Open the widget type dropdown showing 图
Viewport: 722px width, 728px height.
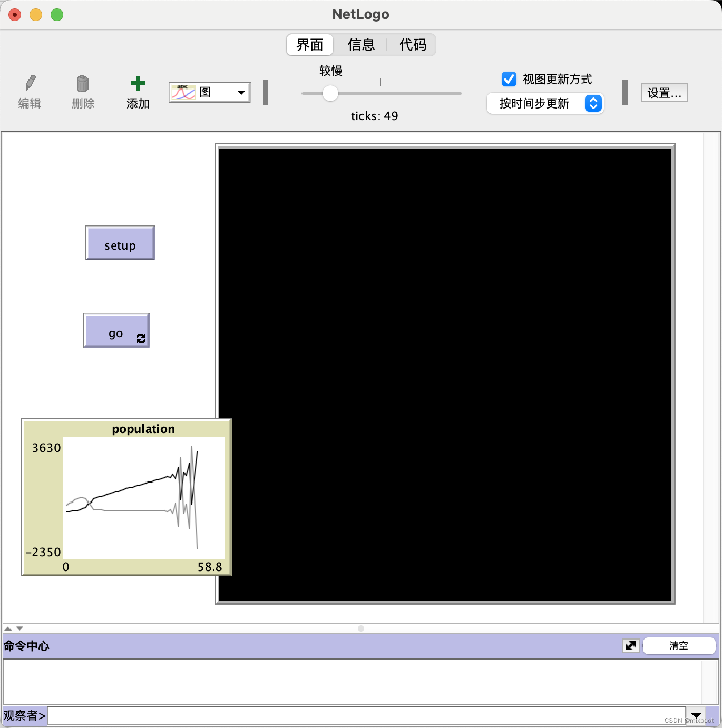coord(240,92)
